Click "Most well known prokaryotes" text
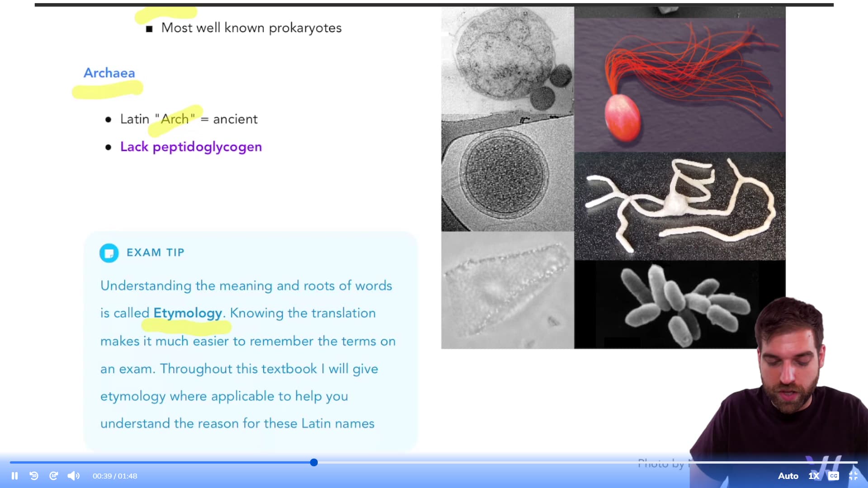The height and width of the screenshot is (488, 868). [x=251, y=28]
